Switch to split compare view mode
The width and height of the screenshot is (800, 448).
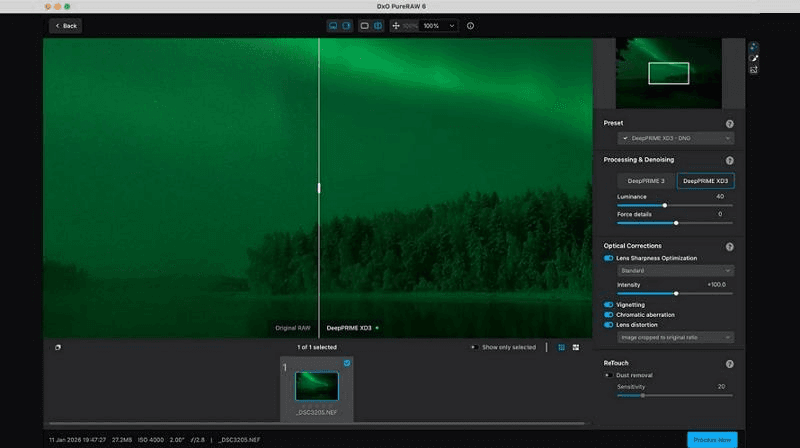tap(378, 26)
